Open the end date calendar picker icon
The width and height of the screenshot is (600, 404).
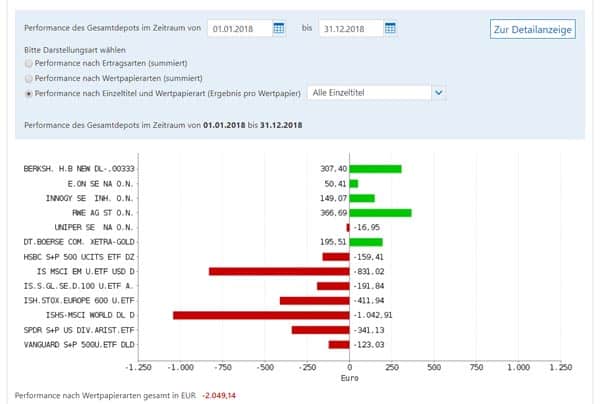click(x=390, y=28)
